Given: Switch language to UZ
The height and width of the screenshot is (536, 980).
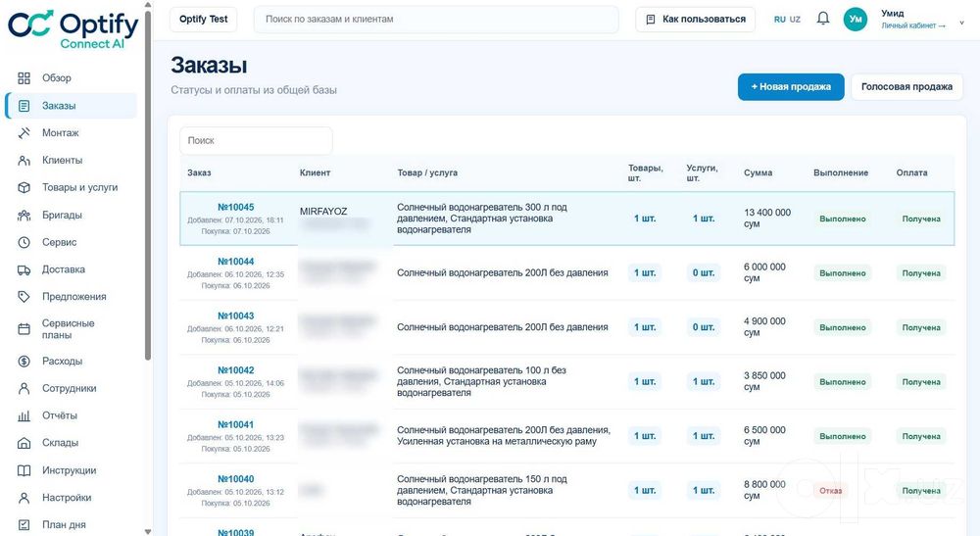Looking at the screenshot, I should (795, 20).
